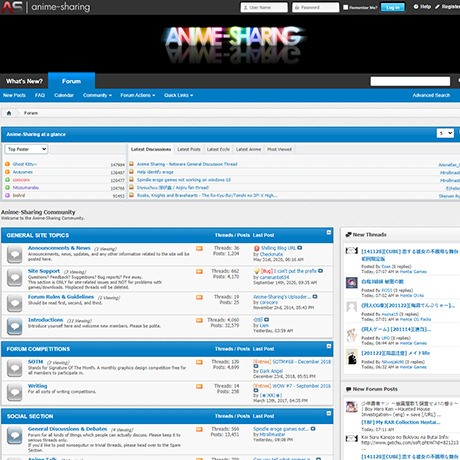Click the RSS feed icon for SOTM

(x=199, y=362)
